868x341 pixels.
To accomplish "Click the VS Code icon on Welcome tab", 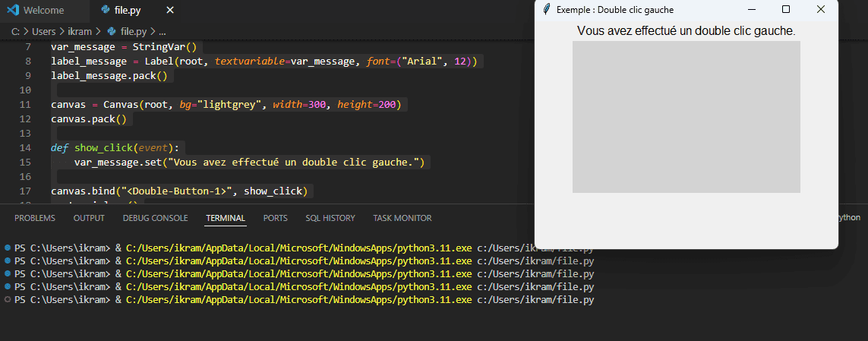I will (13, 10).
